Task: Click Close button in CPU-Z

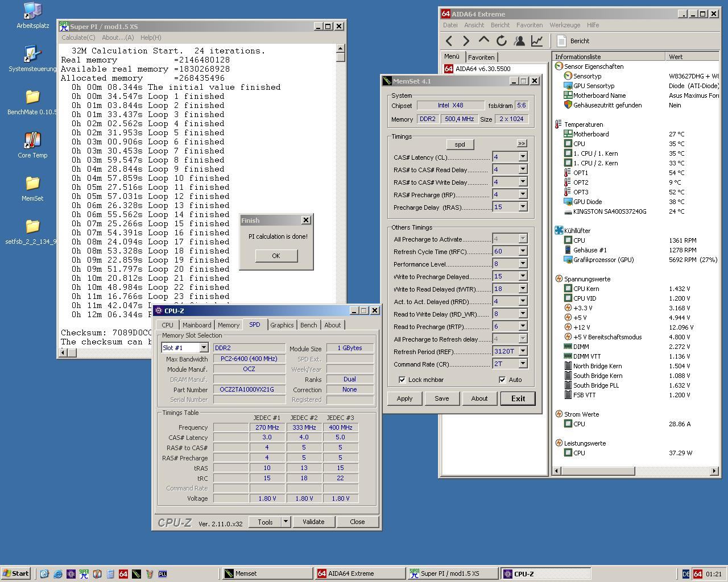Action: [357, 522]
